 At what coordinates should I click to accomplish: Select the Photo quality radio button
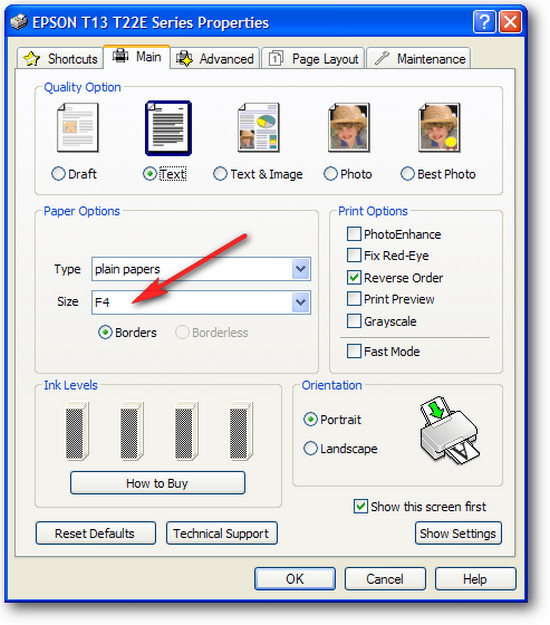click(x=330, y=174)
